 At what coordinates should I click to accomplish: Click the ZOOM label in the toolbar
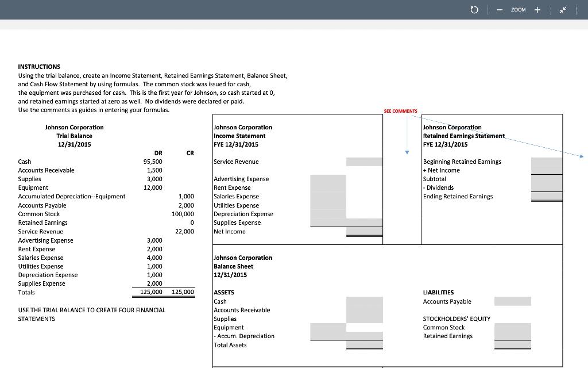point(518,10)
